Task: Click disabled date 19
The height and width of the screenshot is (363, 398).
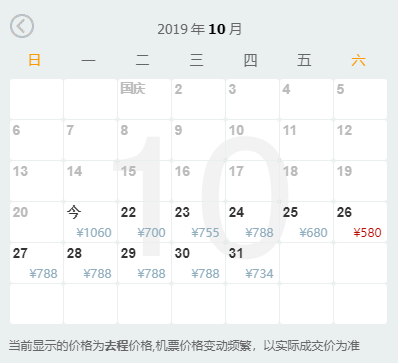Action: click(x=360, y=181)
